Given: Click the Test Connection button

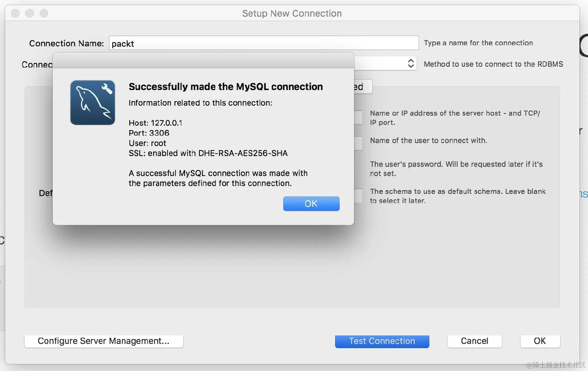Looking at the screenshot, I should pos(382,341).
